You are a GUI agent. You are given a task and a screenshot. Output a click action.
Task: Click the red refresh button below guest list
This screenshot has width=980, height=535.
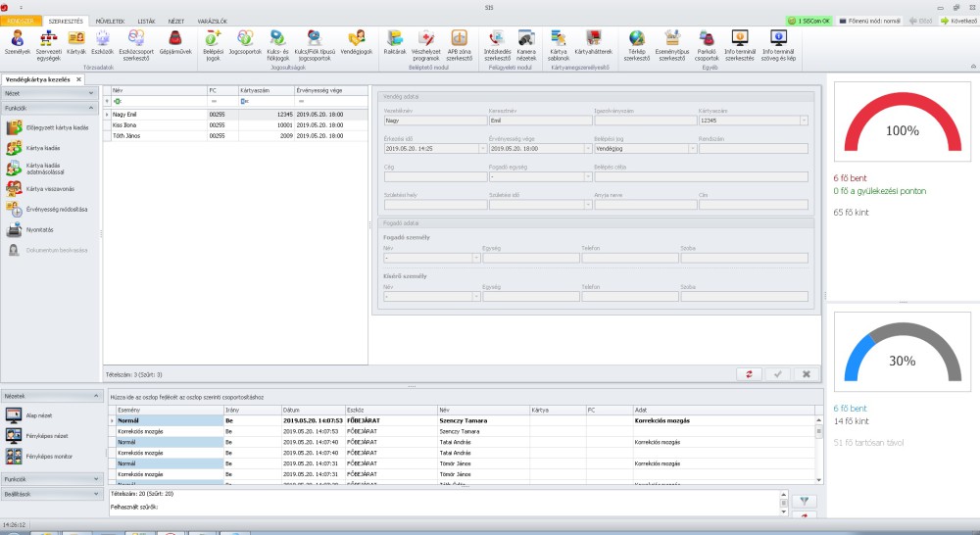pos(750,374)
